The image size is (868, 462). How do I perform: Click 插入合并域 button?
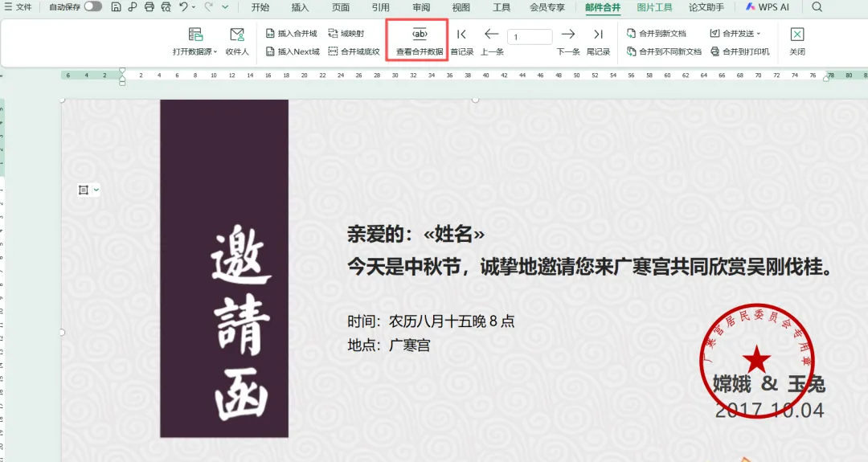tap(292, 33)
